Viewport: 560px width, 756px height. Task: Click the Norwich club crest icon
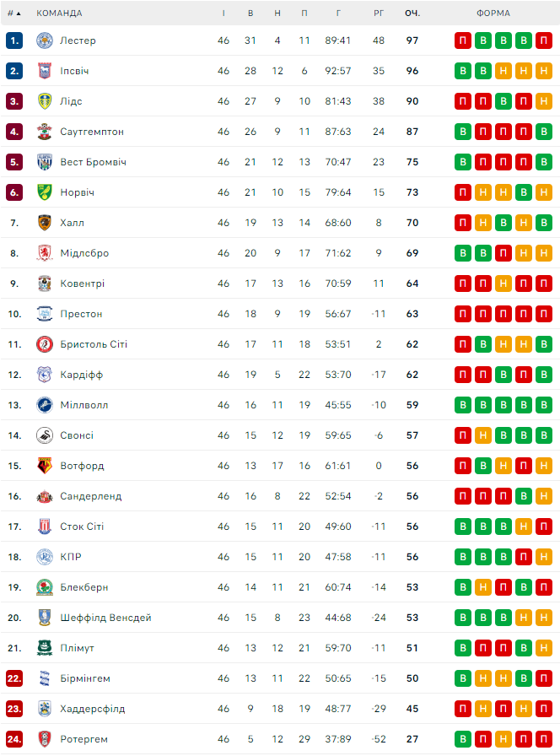click(x=45, y=192)
